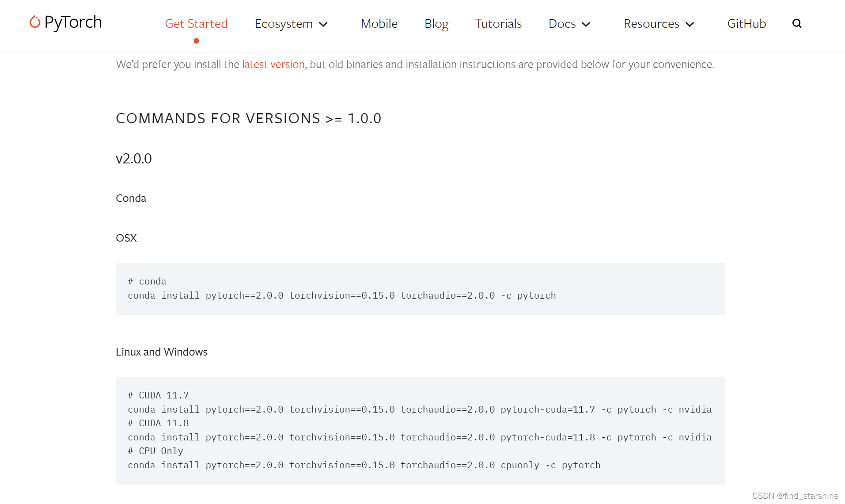Click the chevron next to Resources

pyautogui.click(x=690, y=24)
